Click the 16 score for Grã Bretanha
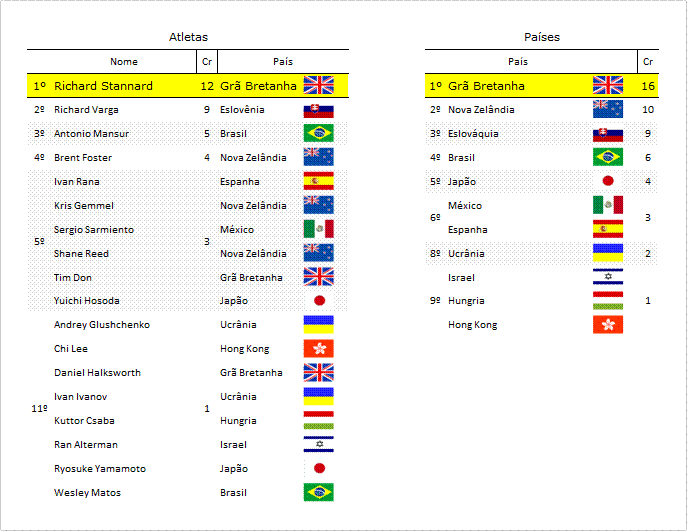This screenshot has width=687, height=531. [x=648, y=86]
